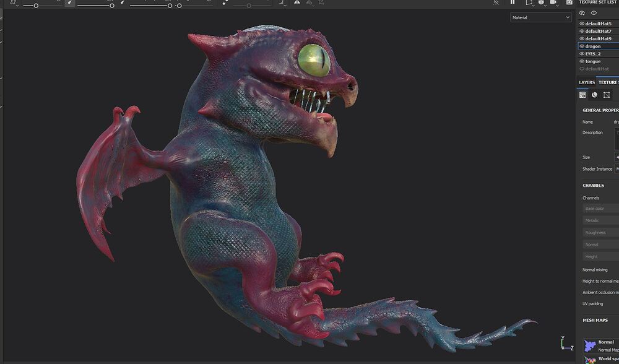Switch to the Texture Set Settings tab
Screen dimensions: 619x364
pyautogui.click(x=608, y=82)
